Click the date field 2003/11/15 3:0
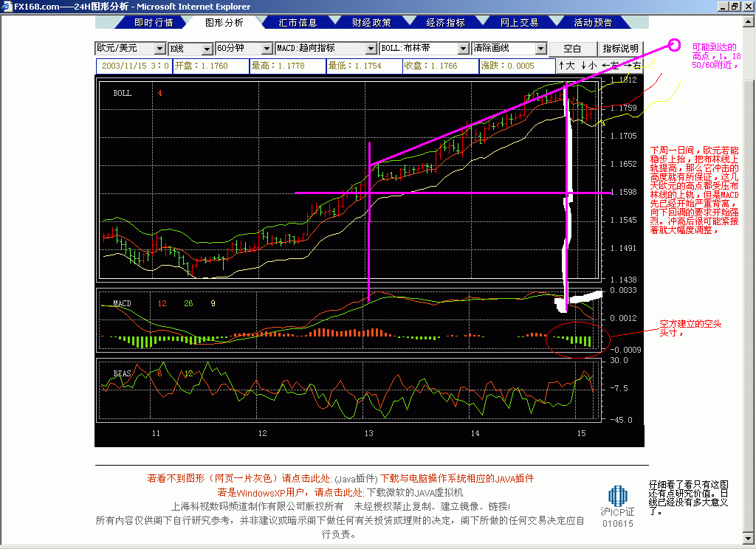Image resolution: width=756 pixels, height=549 pixels. point(134,66)
